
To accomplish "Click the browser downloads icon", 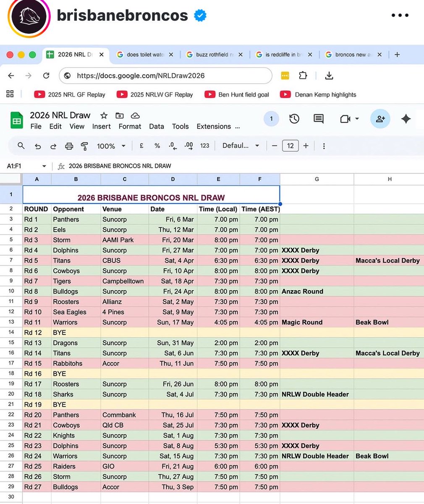I will [x=329, y=76].
